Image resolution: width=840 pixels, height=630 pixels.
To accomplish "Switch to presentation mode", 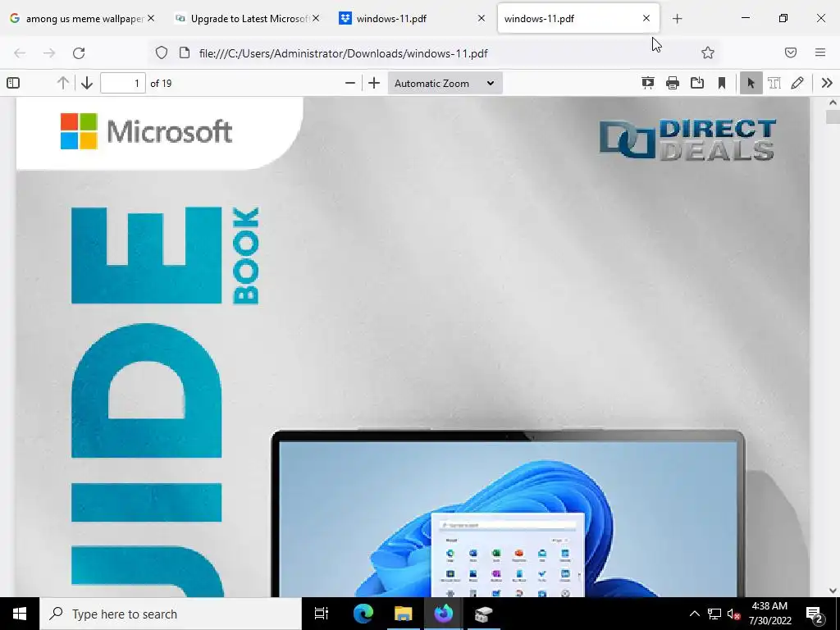I will click(648, 83).
